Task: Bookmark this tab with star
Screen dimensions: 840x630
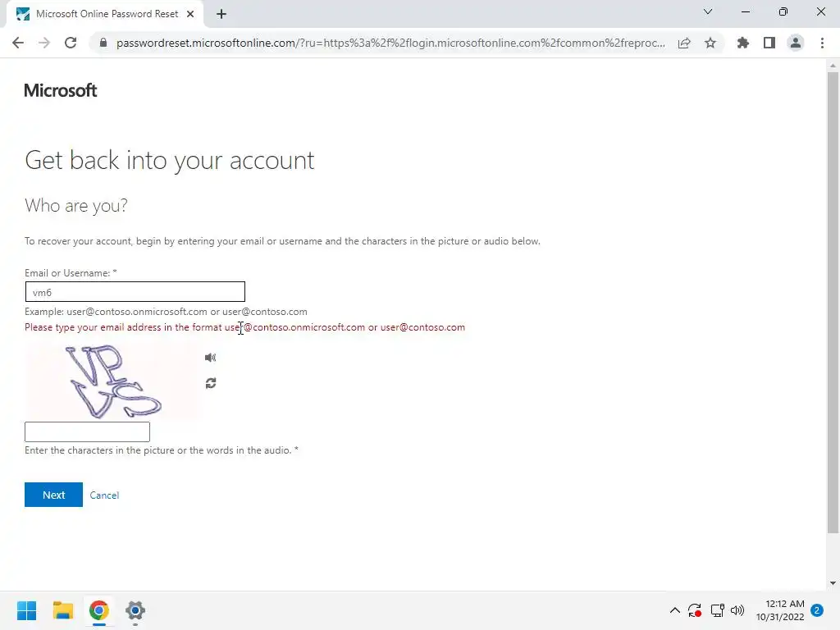Action: tap(710, 43)
